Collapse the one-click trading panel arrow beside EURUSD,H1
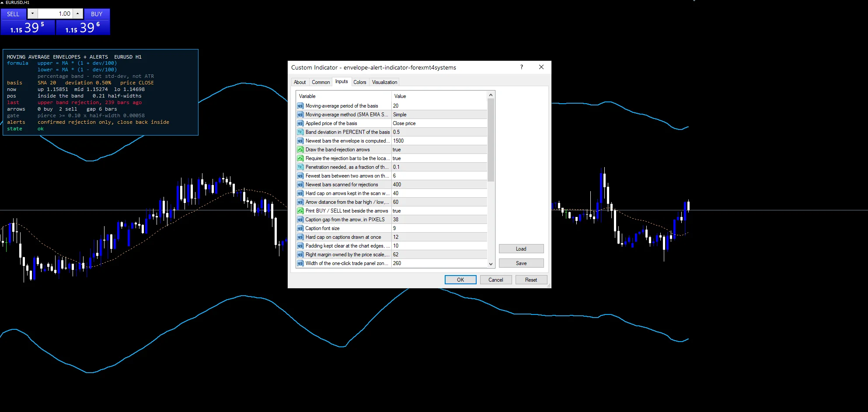The width and height of the screenshot is (868, 412). coord(2,3)
